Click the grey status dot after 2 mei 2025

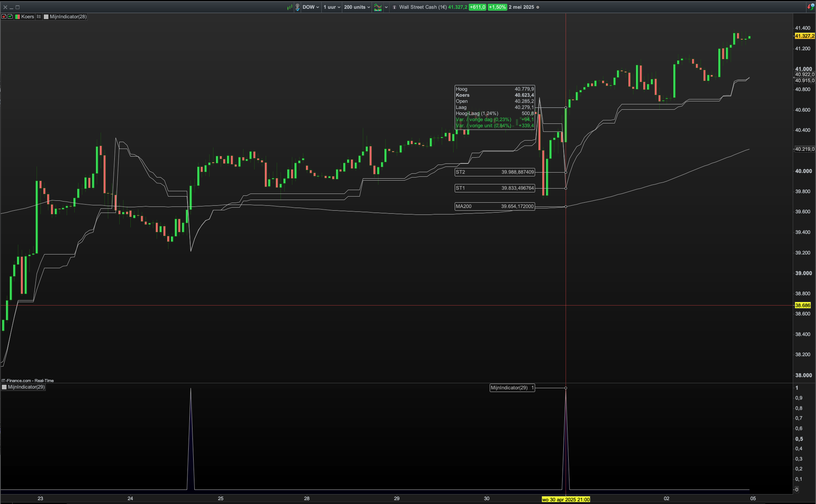point(538,7)
